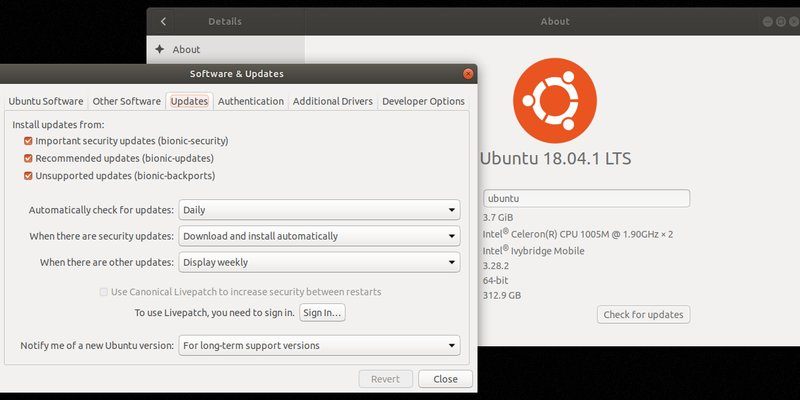The image size is (800, 400).
Task: Click the Close button in Software & Updates
Action: 445,379
